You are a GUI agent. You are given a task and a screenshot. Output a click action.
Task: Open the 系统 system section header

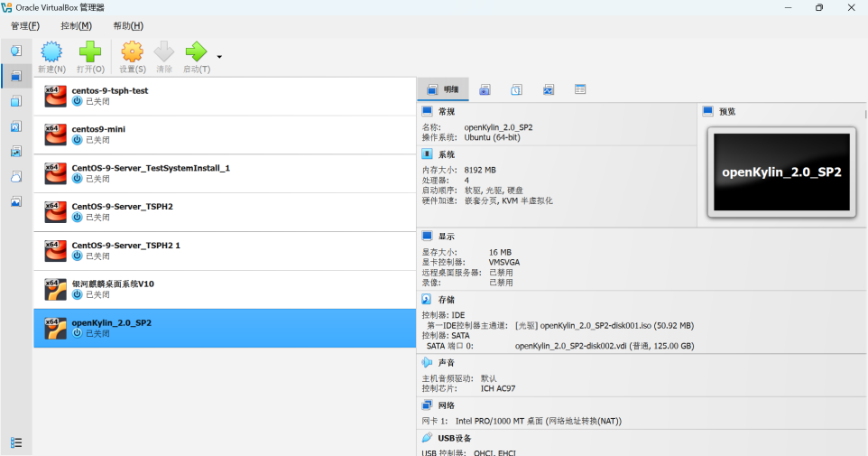point(446,154)
